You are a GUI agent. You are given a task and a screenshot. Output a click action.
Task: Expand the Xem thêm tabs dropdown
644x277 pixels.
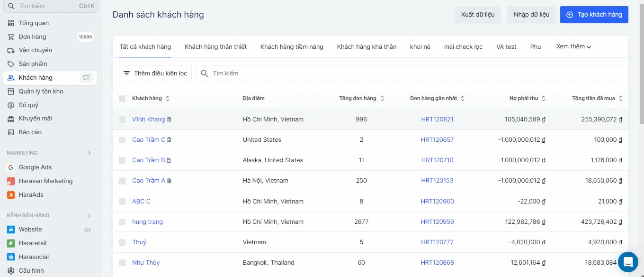pos(573,46)
